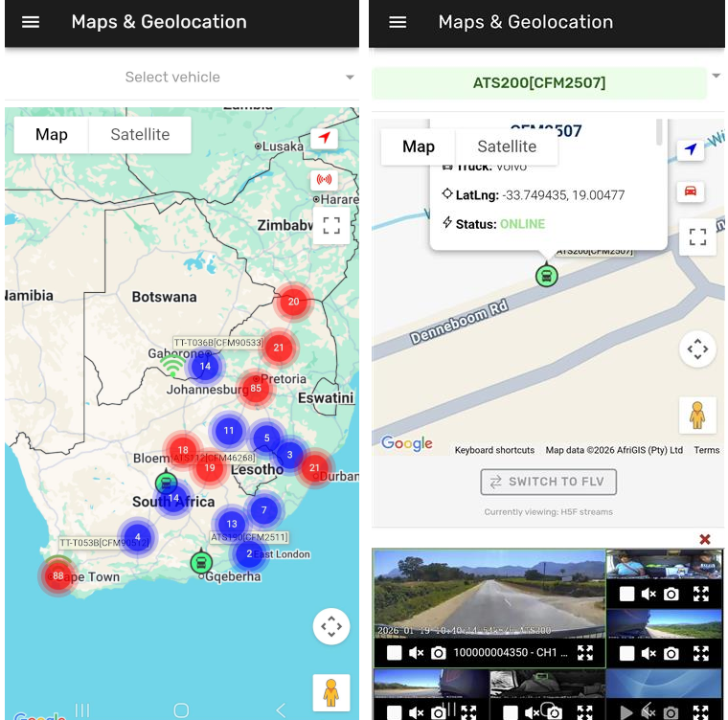Tap green vehicle marker near Gqeberha
Image resolution: width=728 pixels, height=720 pixels.
[201, 562]
